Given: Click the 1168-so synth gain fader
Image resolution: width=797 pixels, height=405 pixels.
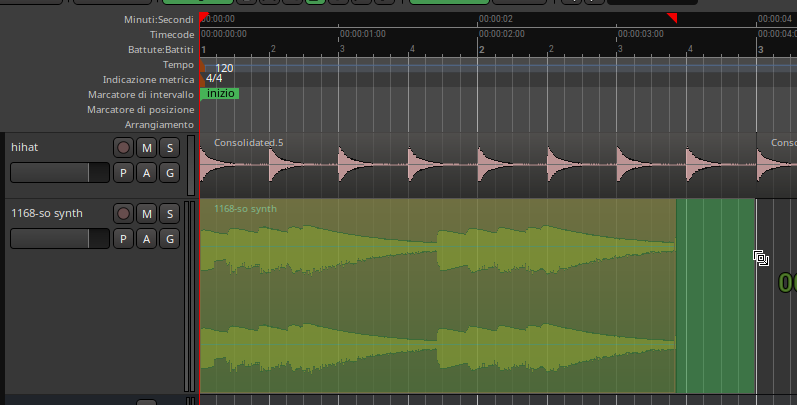Looking at the screenshot, I should click(x=59, y=239).
